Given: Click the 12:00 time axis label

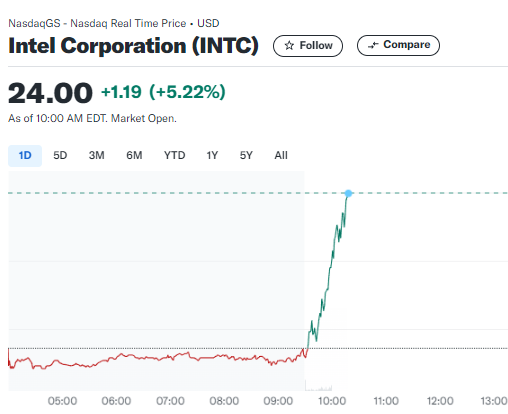Looking at the screenshot, I should (x=440, y=401).
